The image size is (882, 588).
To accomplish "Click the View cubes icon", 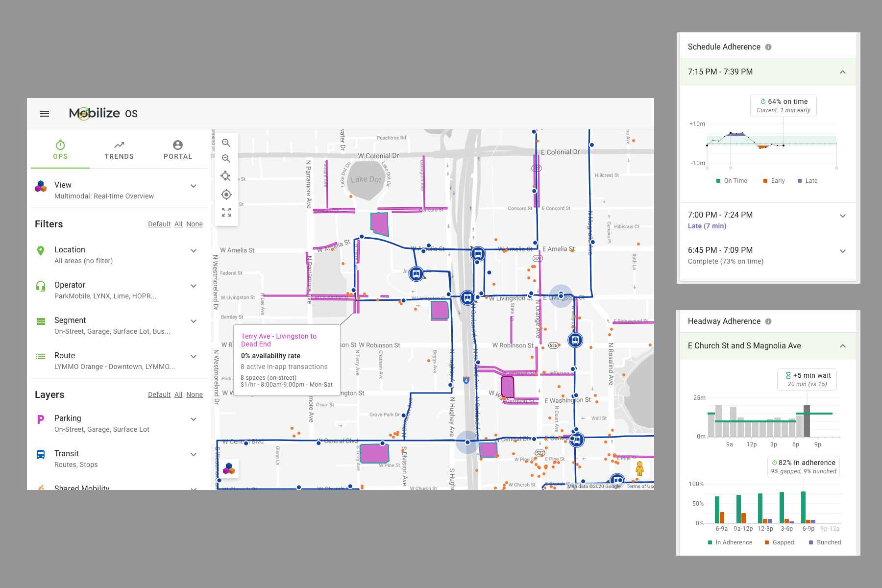I will click(x=41, y=186).
